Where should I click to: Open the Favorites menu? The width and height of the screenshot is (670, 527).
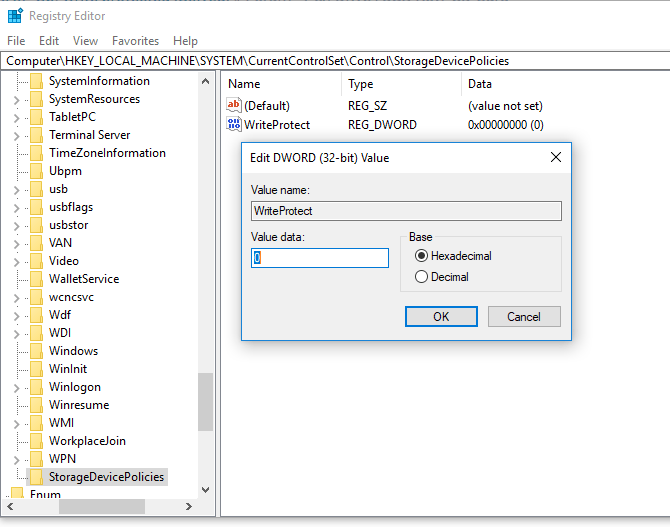[x=135, y=41]
